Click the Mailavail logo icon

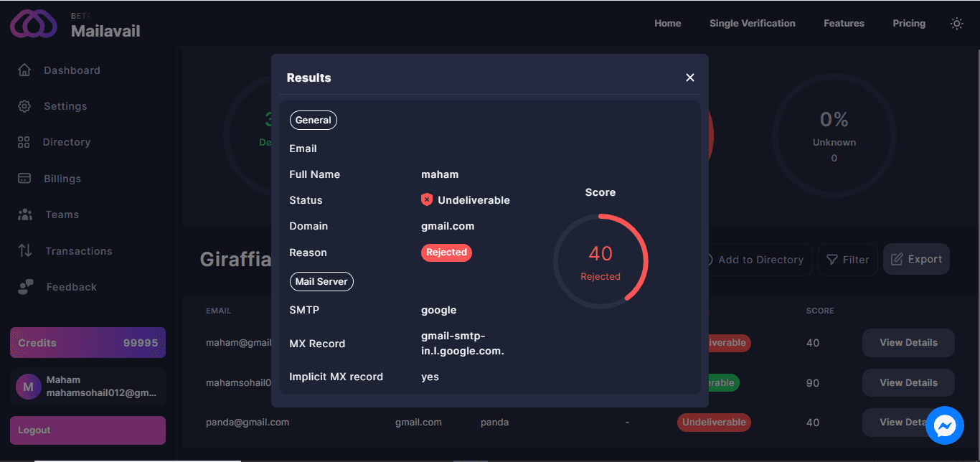tap(33, 24)
